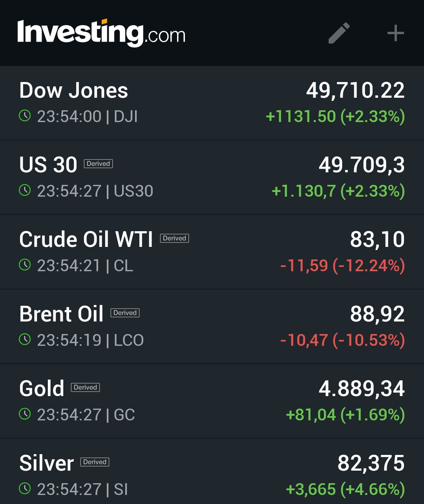Image resolution: width=424 pixels, height=504 pixels.
Task: Tap the clock icon in Silver row
Action: point(25,489)
